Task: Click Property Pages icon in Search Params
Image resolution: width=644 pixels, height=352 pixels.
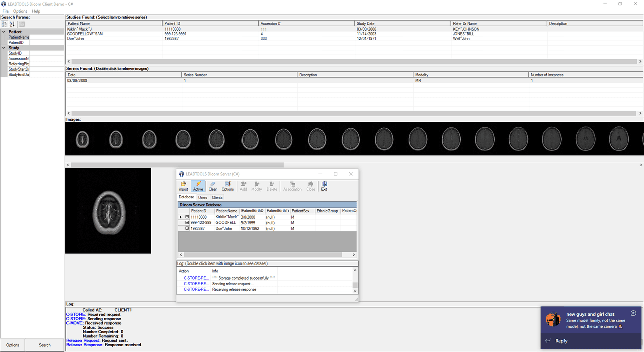Action: (22, 24)
